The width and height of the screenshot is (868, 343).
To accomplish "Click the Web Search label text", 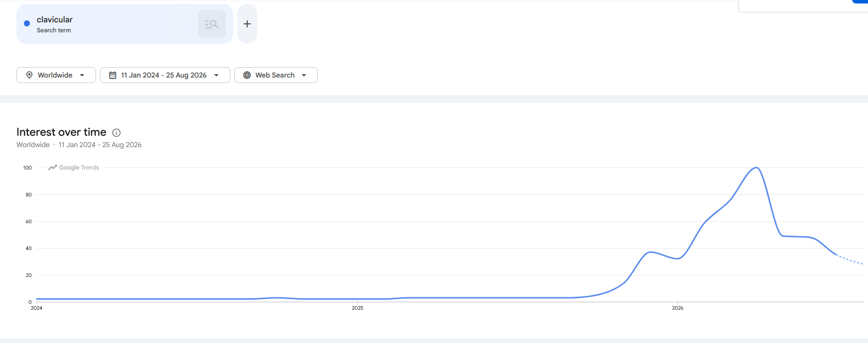I will click(275, 75).
